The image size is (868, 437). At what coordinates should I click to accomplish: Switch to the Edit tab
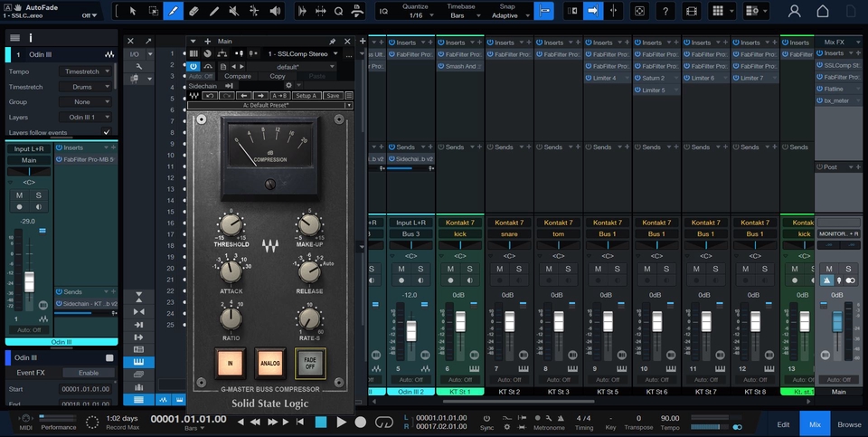coord(783,424)
